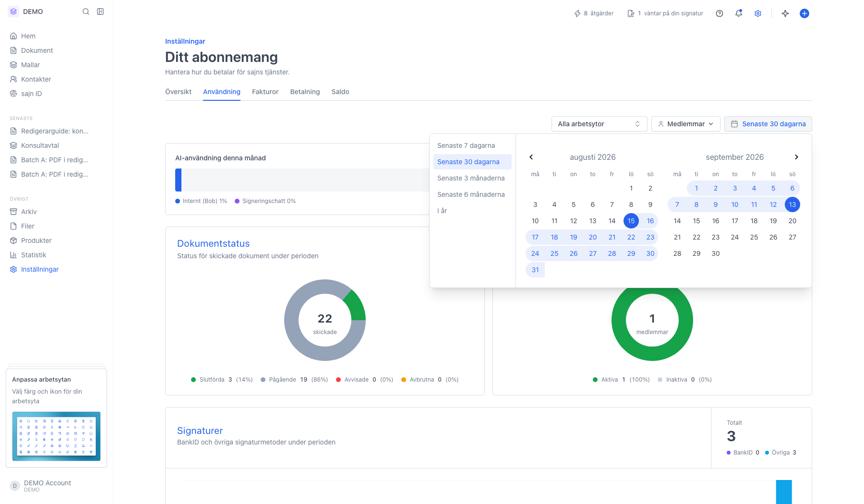
Task: Click the AI usage progress bar
Action: pyautogui.click(x=302, y=180)
